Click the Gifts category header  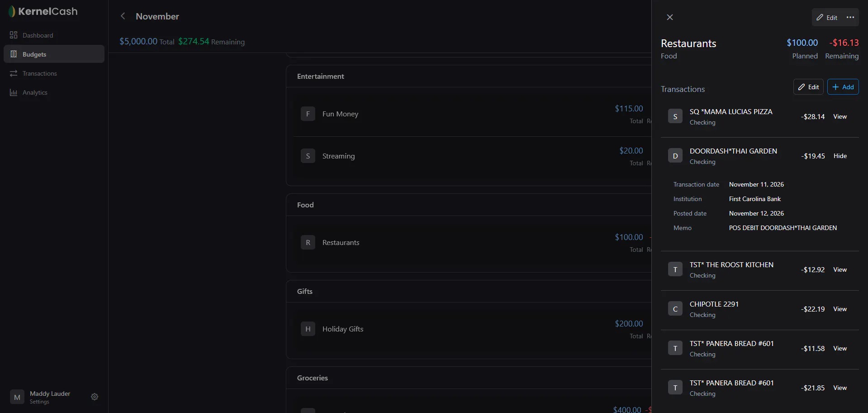pos(469,292)
